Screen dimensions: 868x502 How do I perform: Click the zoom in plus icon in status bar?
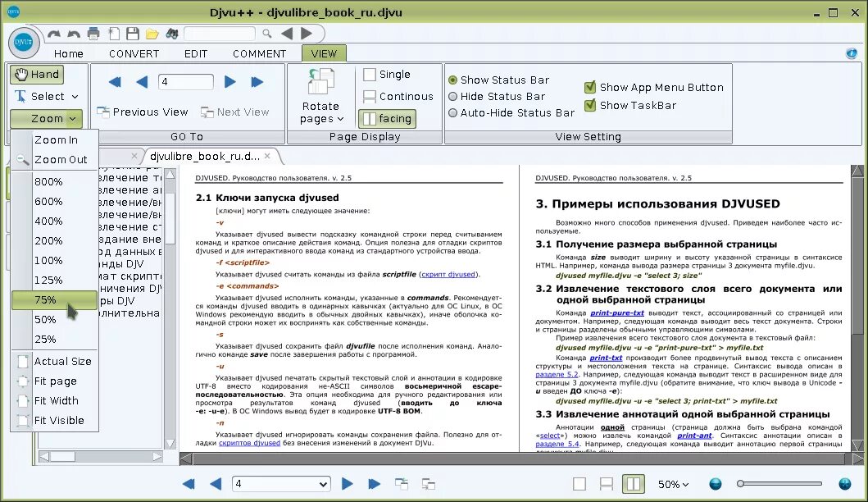click(845, 484)
